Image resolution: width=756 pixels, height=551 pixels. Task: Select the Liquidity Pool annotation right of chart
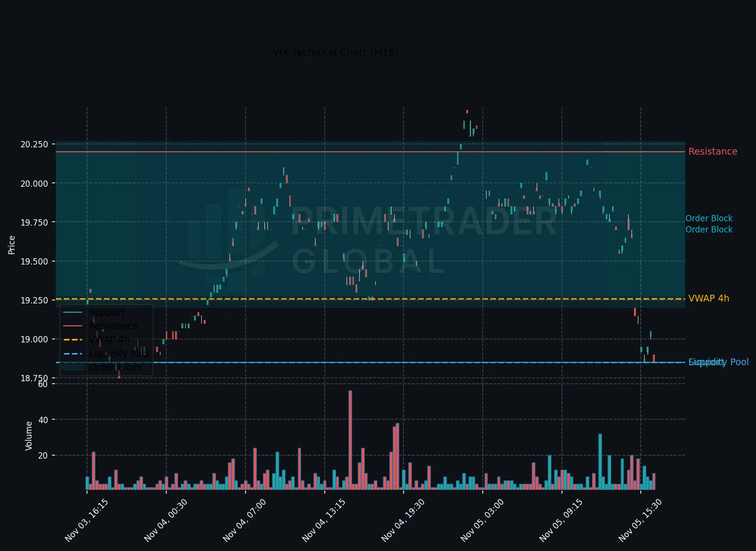click(719, 362)
